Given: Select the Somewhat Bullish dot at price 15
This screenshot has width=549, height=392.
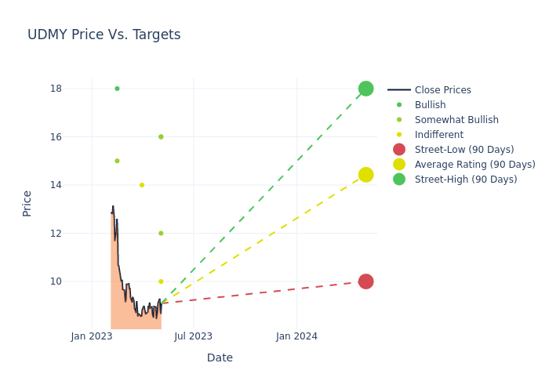Looking at the screenshot, I should pos(117,161).
